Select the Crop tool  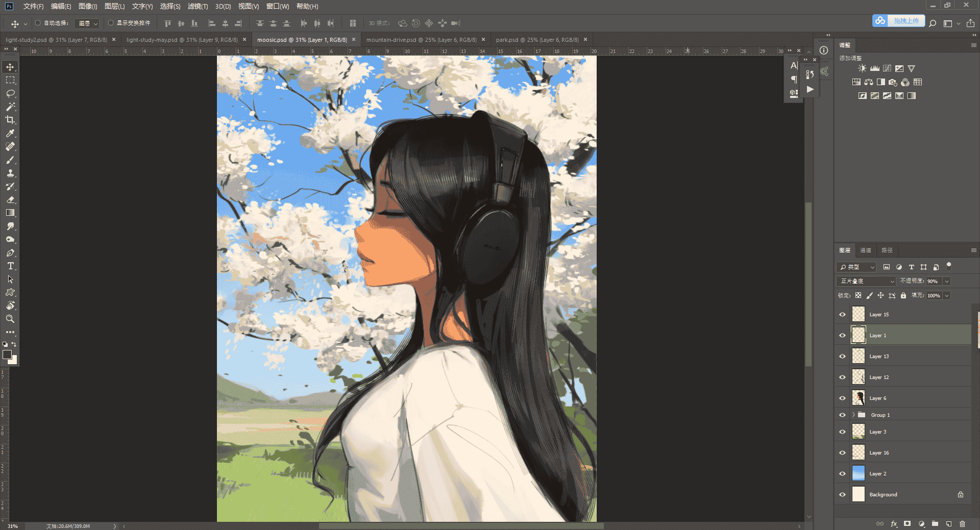[10, 120]
